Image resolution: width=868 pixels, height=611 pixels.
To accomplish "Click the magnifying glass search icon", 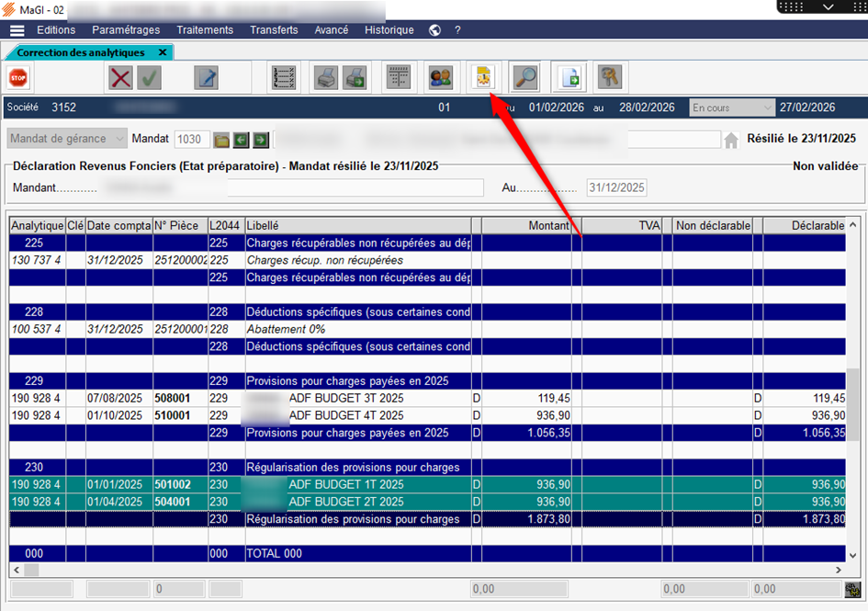I will coord(524,78).
